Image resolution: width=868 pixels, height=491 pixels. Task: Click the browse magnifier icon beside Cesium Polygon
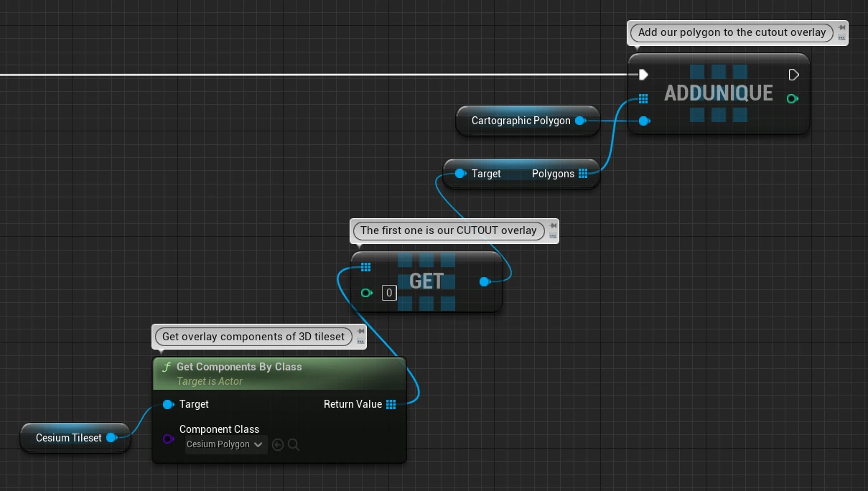point(294,445)
